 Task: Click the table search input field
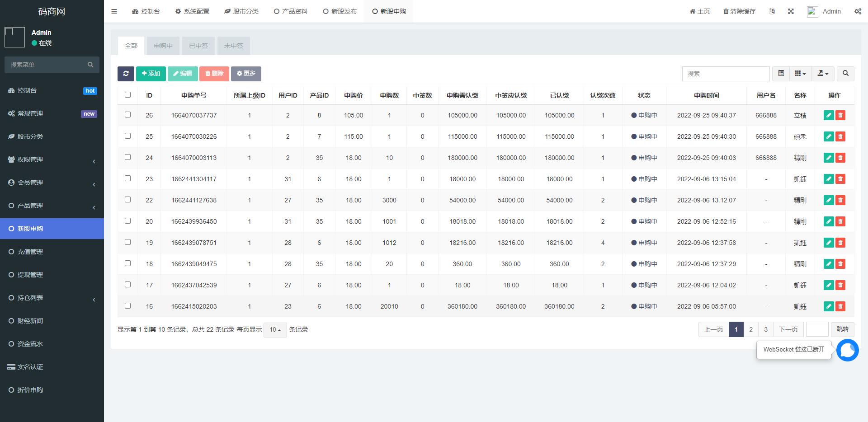[726, 74]
